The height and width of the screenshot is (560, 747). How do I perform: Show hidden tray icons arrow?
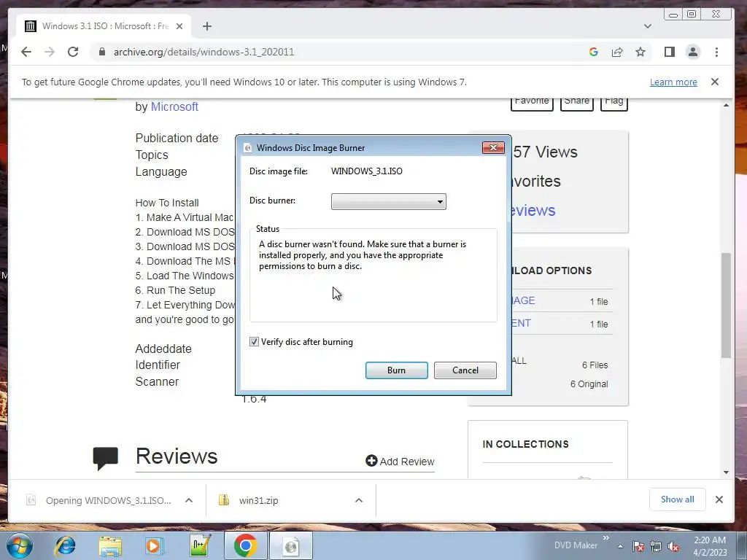click(x=620, y=546)
